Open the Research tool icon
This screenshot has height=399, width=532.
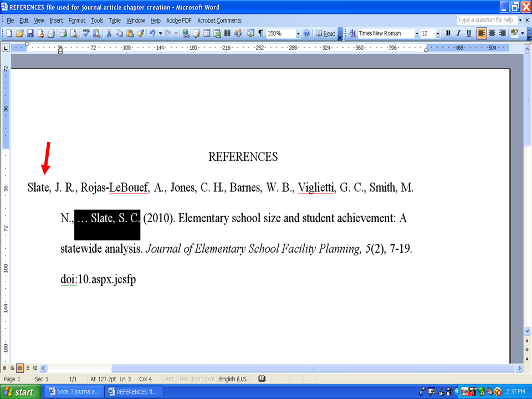[96, 33]
